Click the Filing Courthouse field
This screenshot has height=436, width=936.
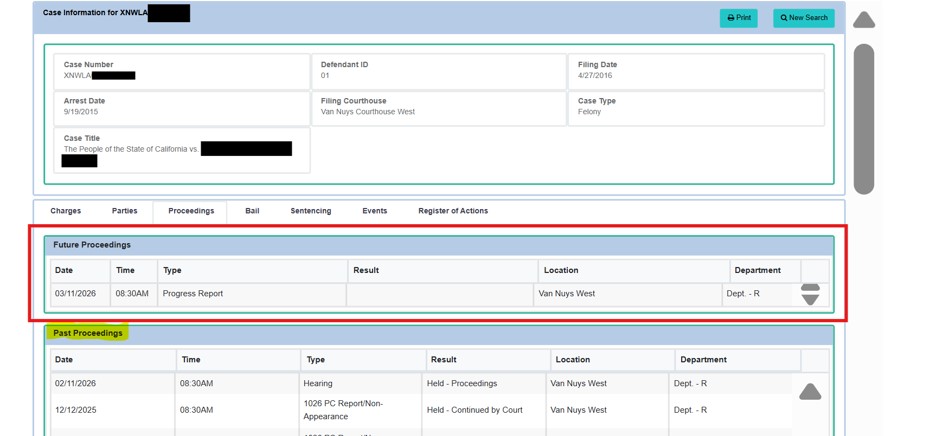[439, 108]
